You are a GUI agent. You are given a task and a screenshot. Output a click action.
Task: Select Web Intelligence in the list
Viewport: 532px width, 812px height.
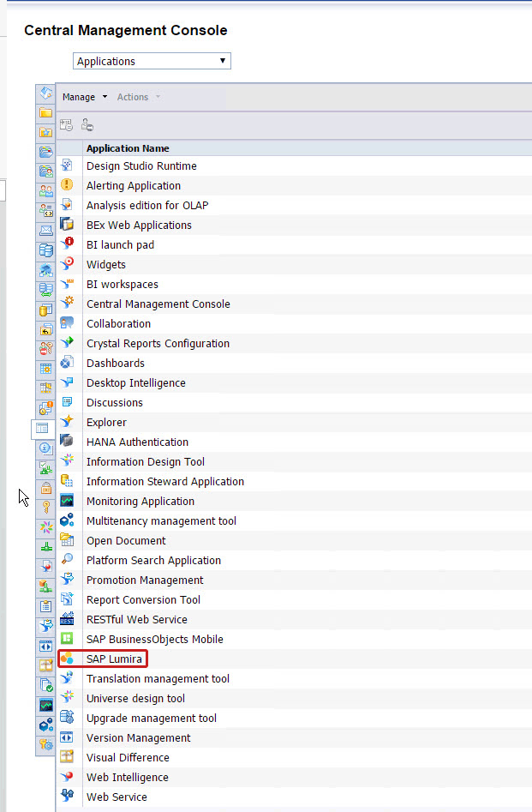coord(127,778)
